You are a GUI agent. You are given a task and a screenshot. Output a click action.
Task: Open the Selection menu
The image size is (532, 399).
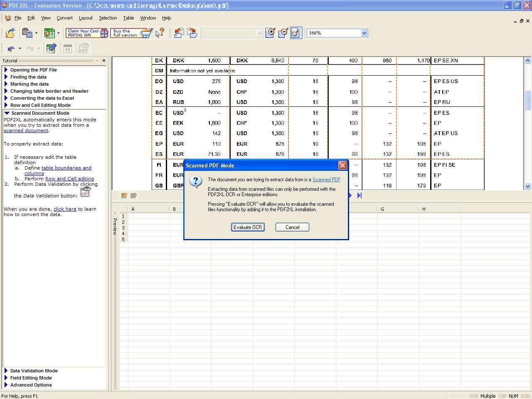click(x=108, y=18)
